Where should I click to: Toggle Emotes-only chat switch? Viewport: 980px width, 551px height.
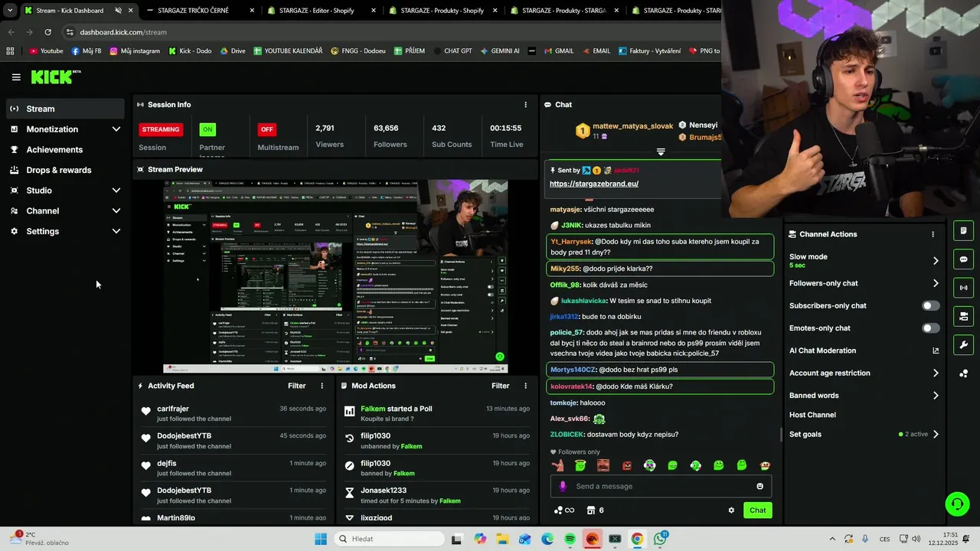pyautogui.click(x=930, y=328)
